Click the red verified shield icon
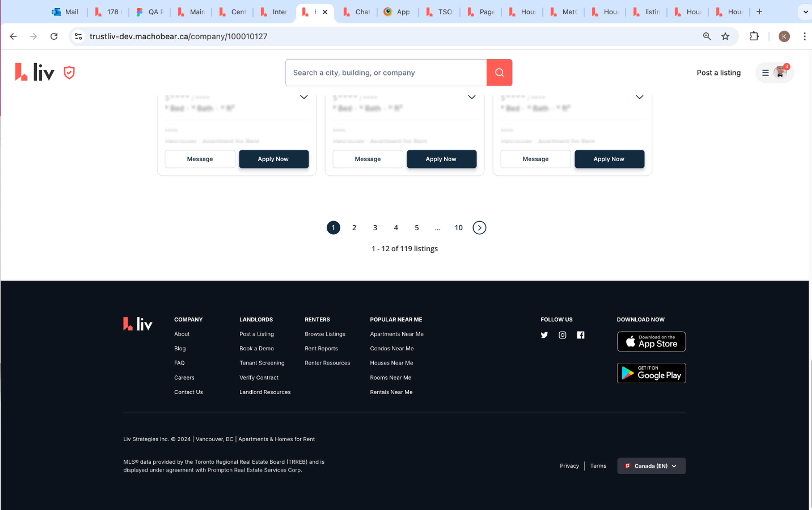 coord(69,72)
